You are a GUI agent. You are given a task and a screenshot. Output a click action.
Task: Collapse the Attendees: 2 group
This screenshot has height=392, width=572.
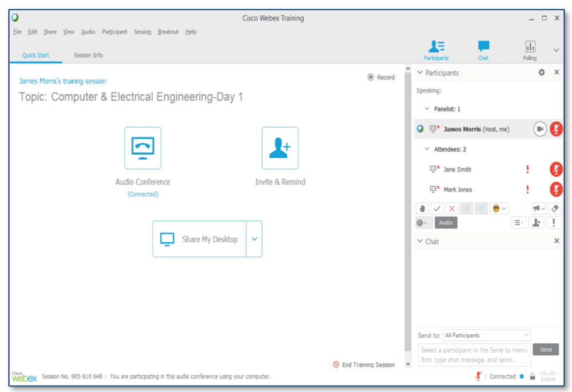click(427, 149)
